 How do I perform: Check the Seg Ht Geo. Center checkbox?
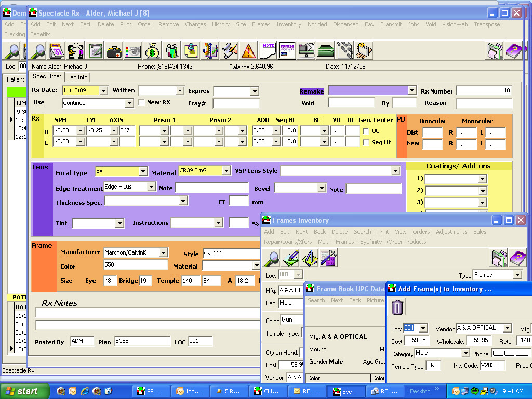click(x=366, y=142)
